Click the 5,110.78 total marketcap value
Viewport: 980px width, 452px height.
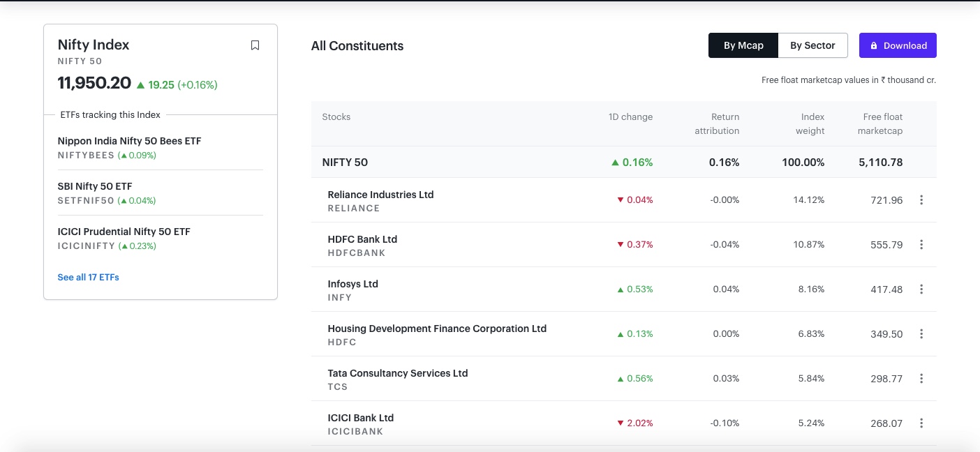click(881, 163)
